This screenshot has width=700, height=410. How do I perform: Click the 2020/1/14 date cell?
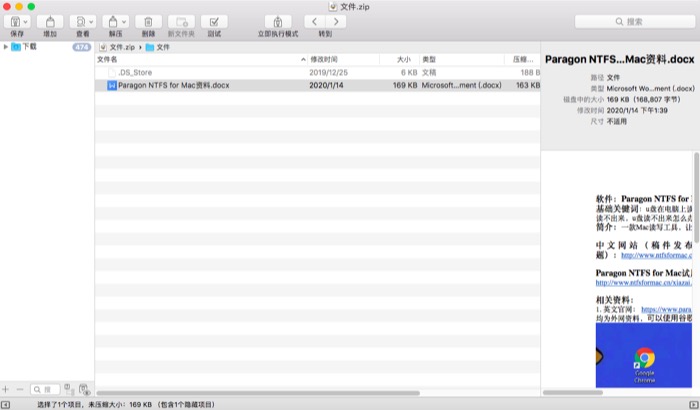click(326, 85)
